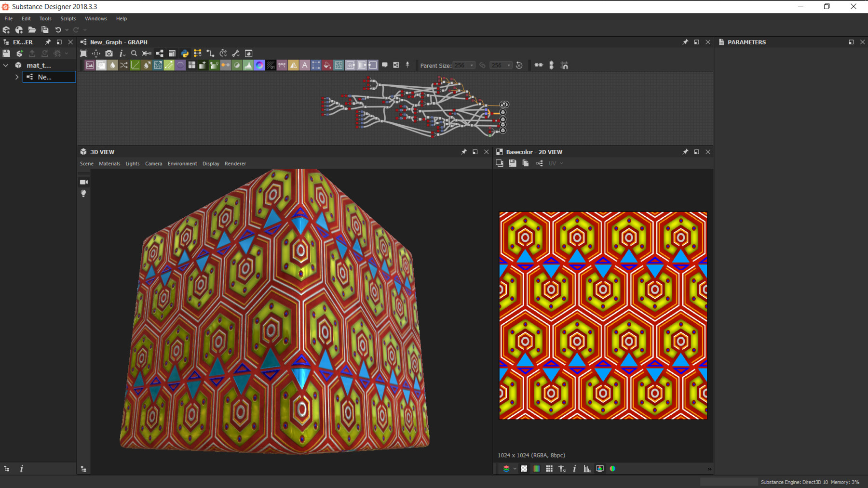Screen dimensions: 868x488
Task: Click the wrench tools icon in graph toolbar
Action: [x=236, y=53]
